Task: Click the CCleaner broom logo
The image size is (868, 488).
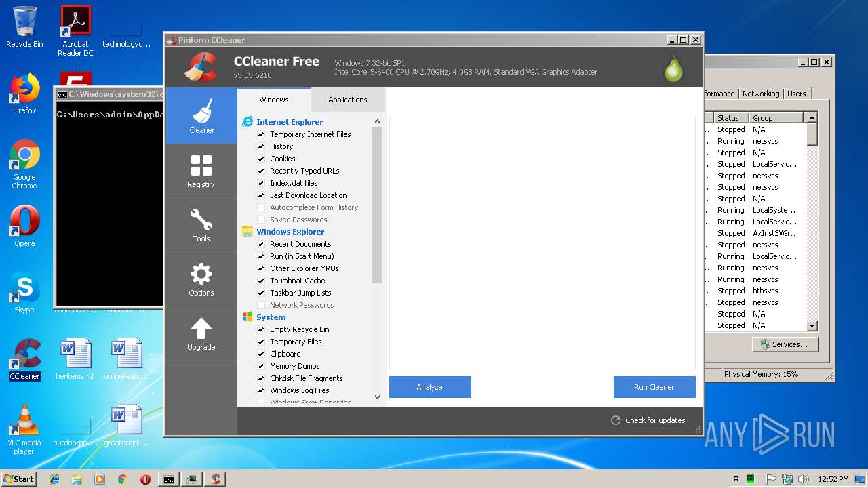Action: click(x=200, y=68)
